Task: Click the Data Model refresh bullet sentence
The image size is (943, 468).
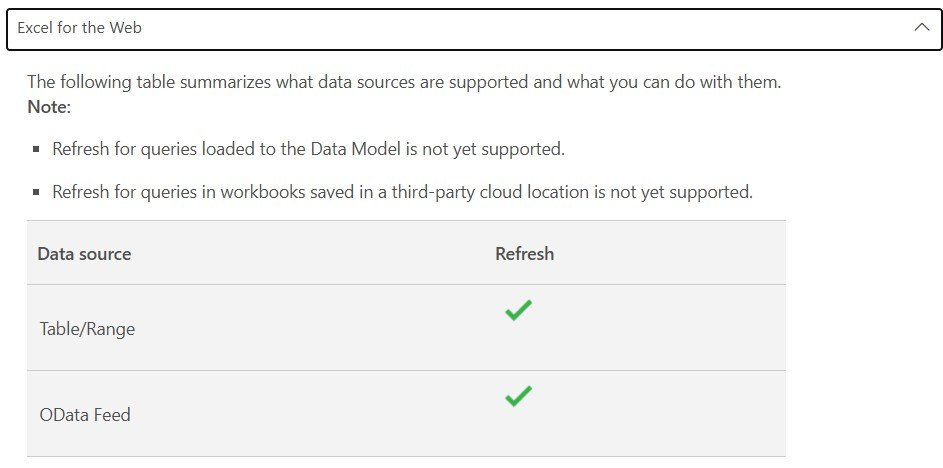Action: pyautogui.click(x=308, y=150)
